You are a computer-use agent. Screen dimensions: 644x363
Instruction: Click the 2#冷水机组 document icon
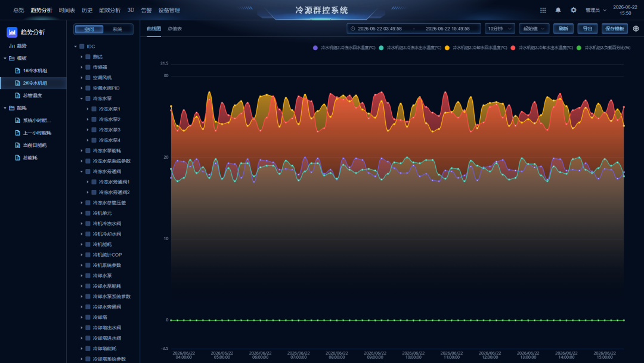pos(17,83)
